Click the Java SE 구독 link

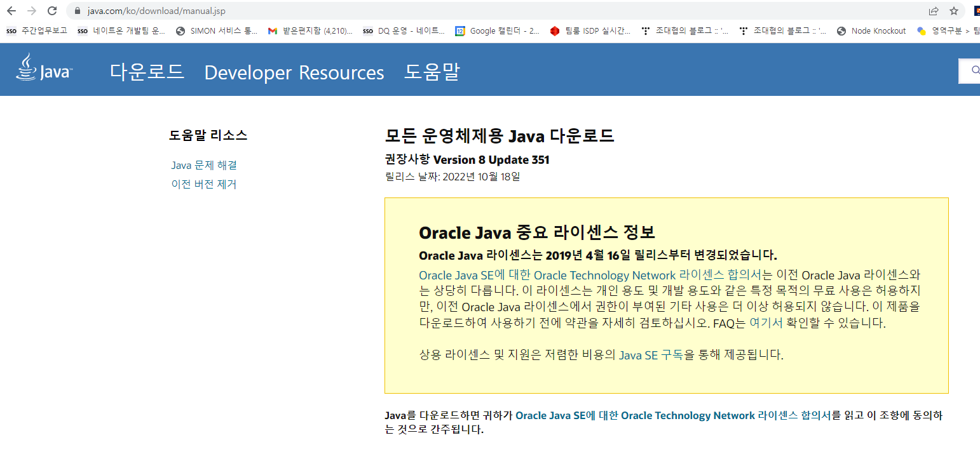coord(651,355)
